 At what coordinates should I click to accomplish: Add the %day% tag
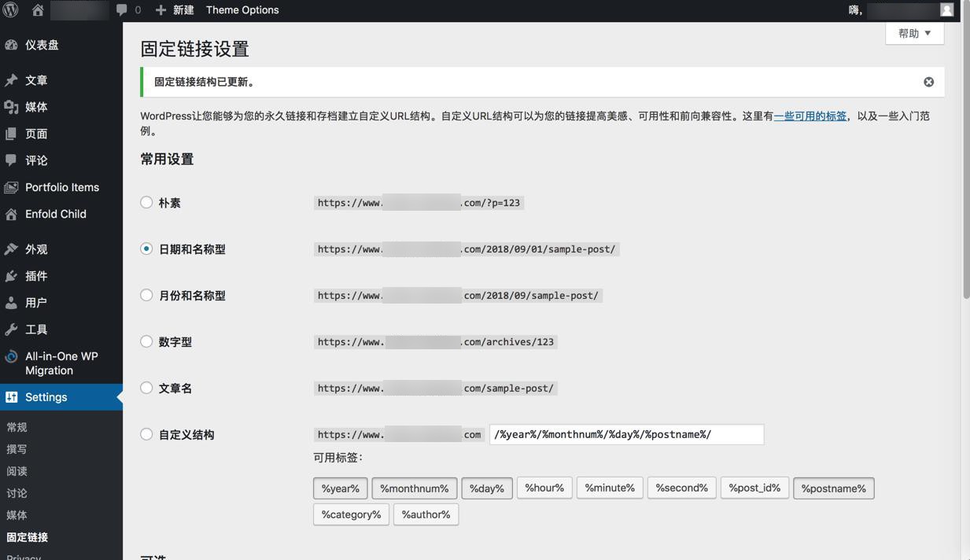[487, 488]
